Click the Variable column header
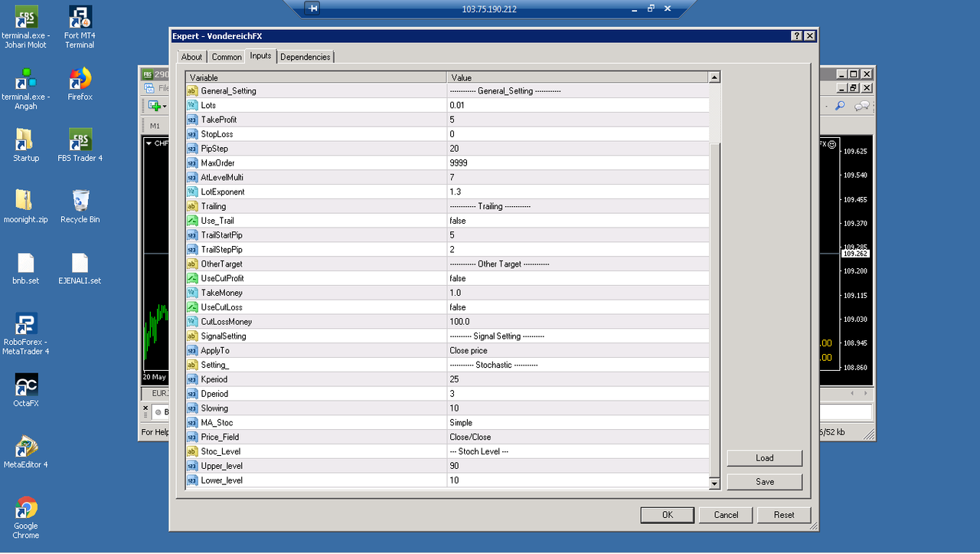Screen dimensions: 980x554 (316, 77)
